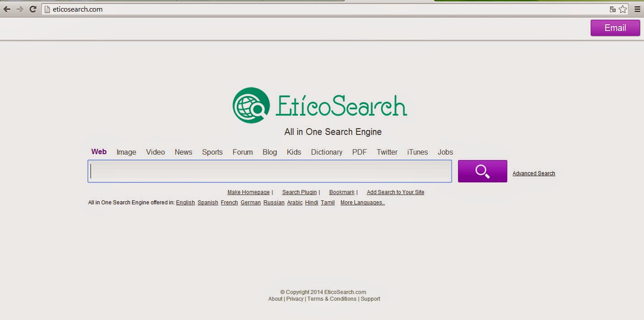644x320 pixels.
Task: Open the Chrome hamburger menu
Action: pyautogui.click(x=637, y=9)
